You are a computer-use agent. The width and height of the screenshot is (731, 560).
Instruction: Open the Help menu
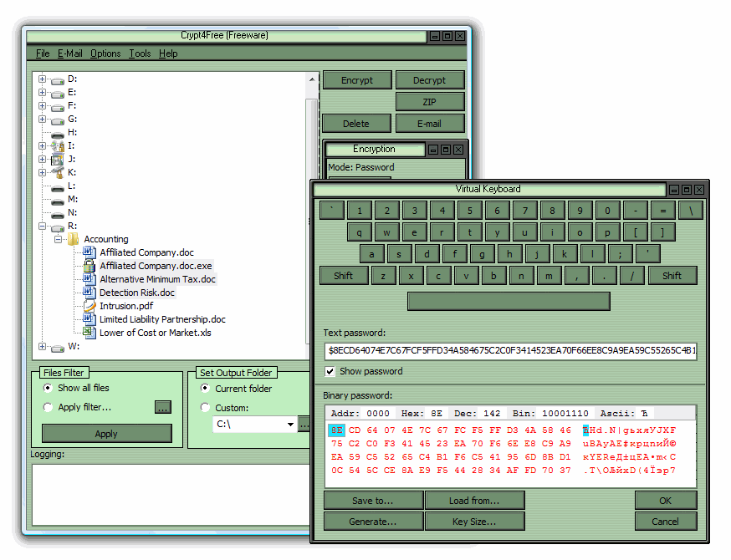click(168, 53)
